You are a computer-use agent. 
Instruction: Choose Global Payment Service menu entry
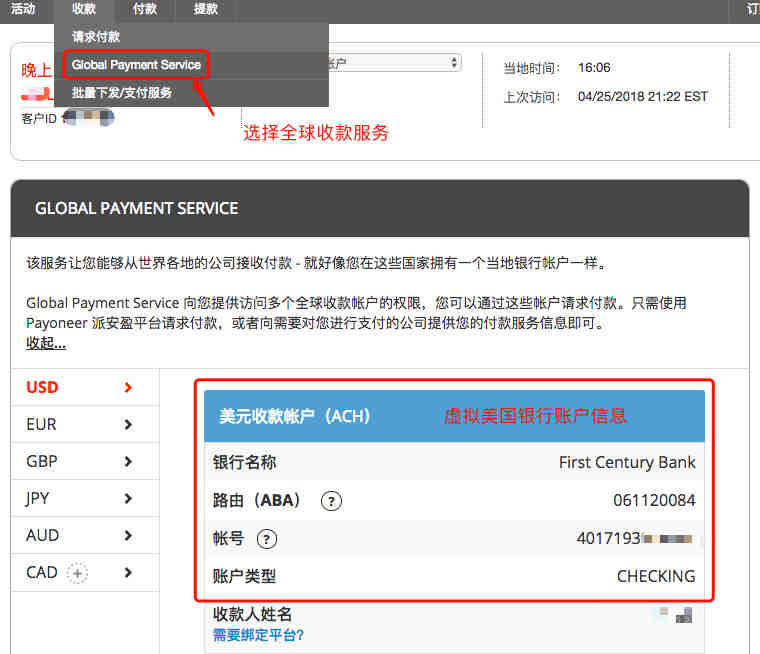(136, 64)
